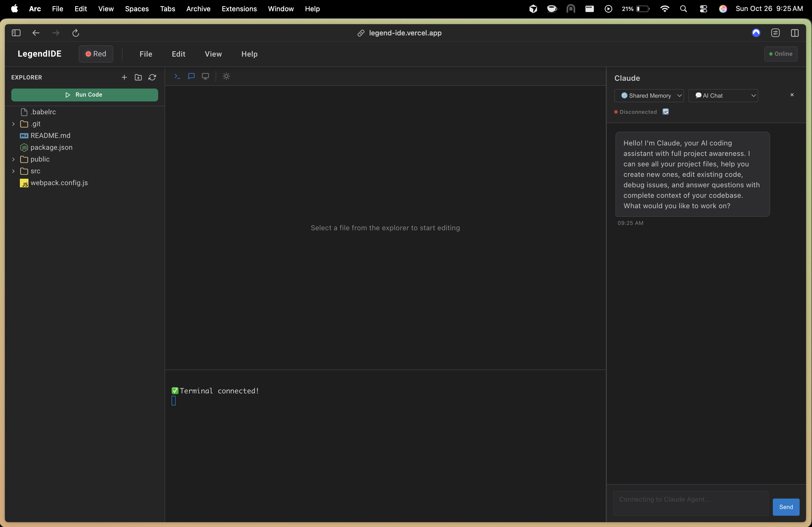The width and height of the screenshot is (812, 527).
Task: Open webpack.config.js in the explorer
Action: pyautogui.click(x=59, y=183)
